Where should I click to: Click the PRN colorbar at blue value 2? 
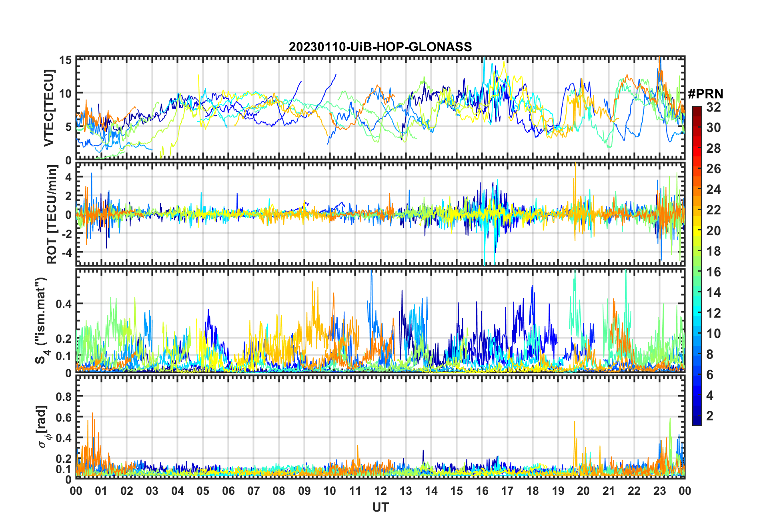[x=697, y=416]
